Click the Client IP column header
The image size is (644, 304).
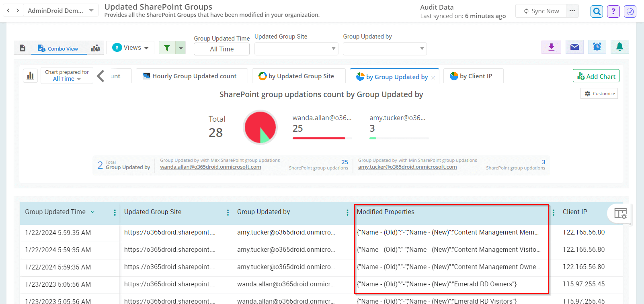(575, 212)
